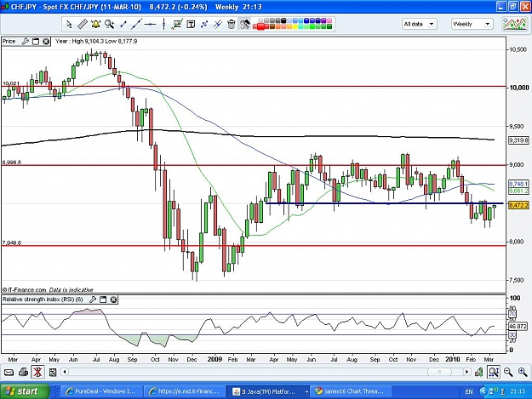The image size is (532, 399).
Task: Click the save disk icon in bottom bar
Action: pyautogui.click(x=53, y=373)
